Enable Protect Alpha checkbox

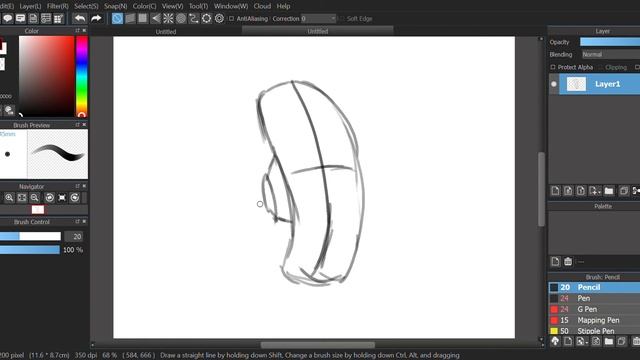[x=553, y=67]
